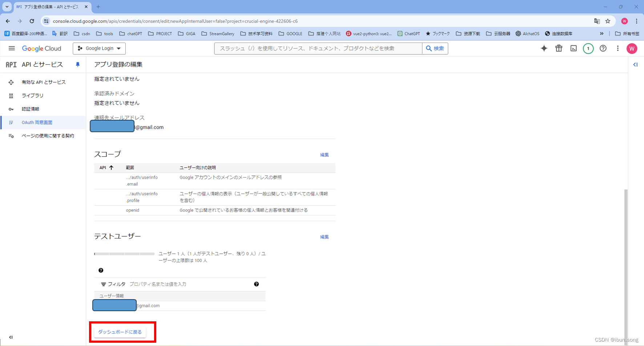Screen dimensions: 644x346
Task: Open a new browser tab
Action: pyautogui.click(x=98, y=7)
